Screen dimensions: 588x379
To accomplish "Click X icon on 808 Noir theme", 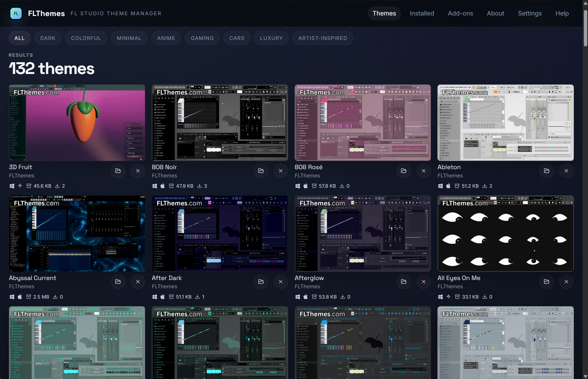I will click(281, 171).
